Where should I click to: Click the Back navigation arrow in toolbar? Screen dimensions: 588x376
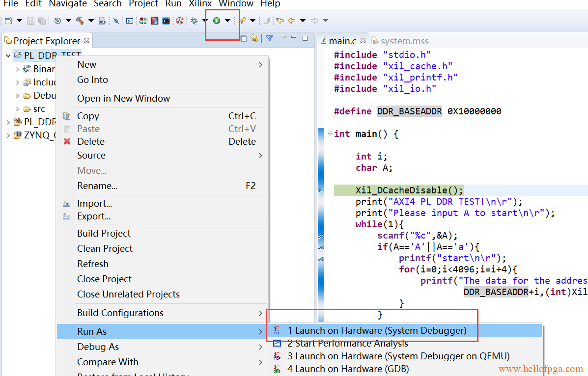click(x=292, y=21)
